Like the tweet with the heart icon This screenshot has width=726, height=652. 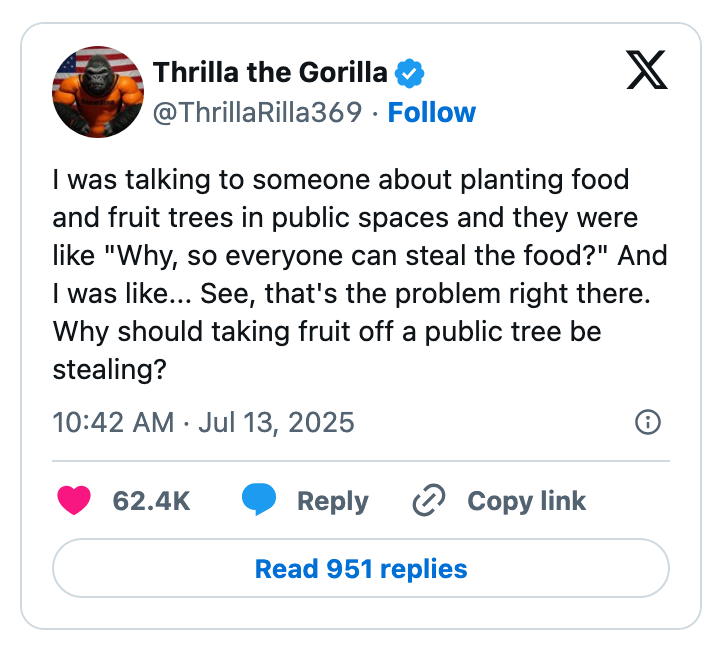(74, 500)
